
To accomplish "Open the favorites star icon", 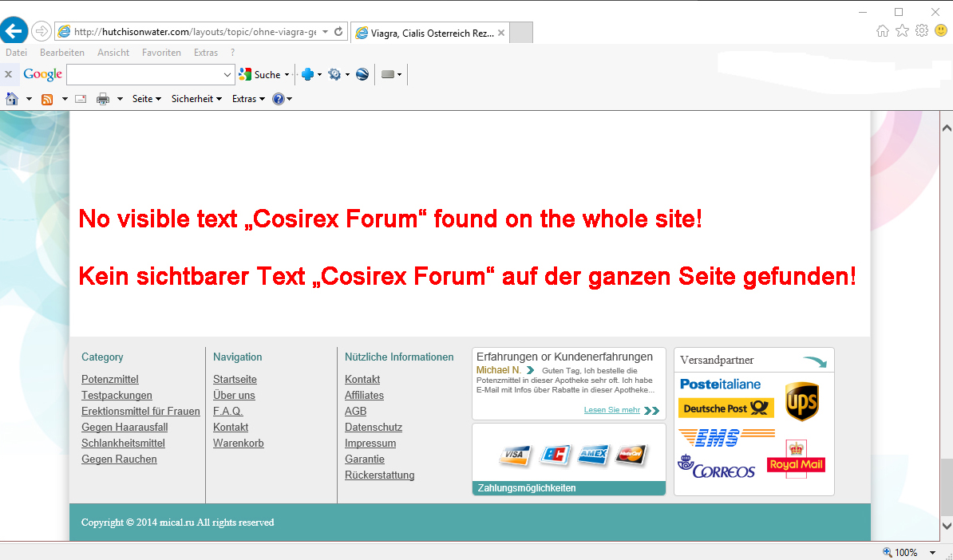I will (902, 30).
